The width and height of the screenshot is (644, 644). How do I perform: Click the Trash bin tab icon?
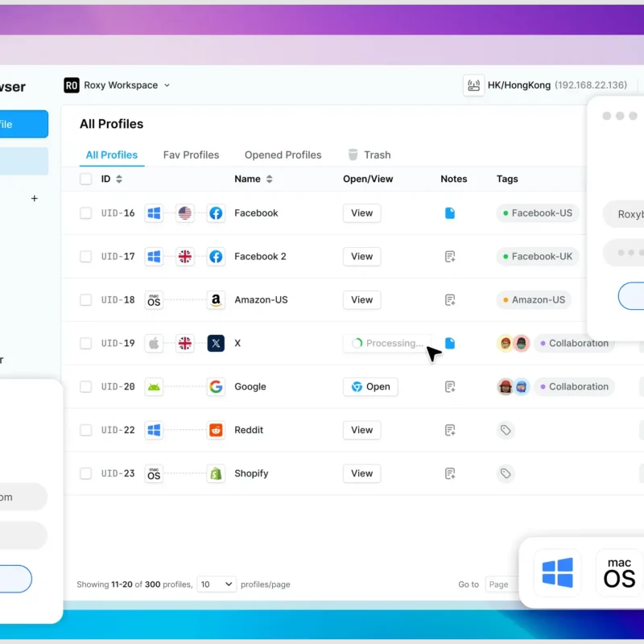coord(353,155)
